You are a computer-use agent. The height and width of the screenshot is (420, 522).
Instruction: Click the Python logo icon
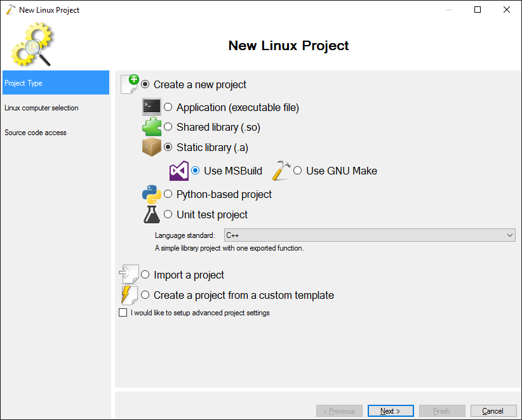(x=152, y=194)
